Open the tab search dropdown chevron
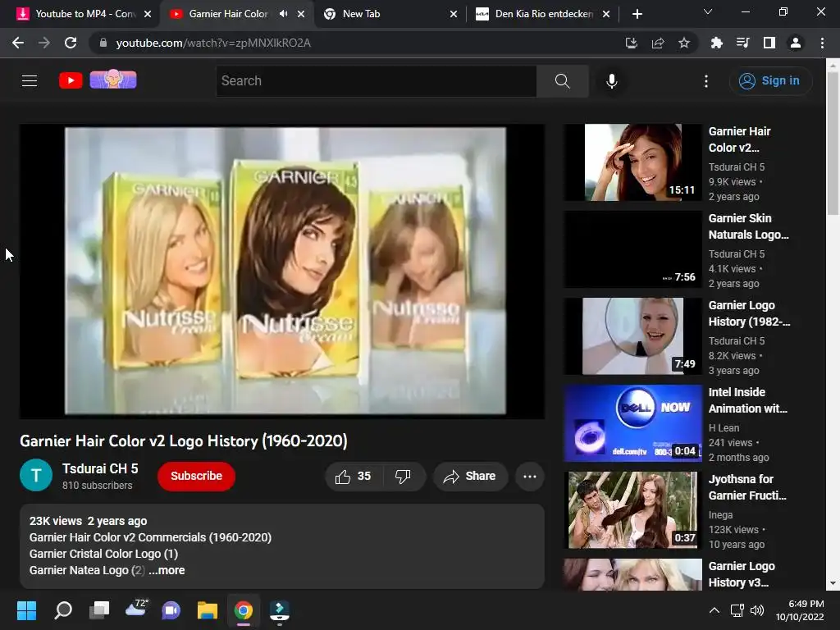This screenshot has width=840, height=630. click(708, 11)
